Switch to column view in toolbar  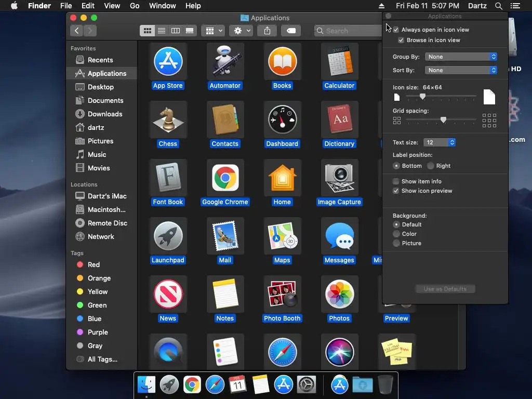(176, 31)
